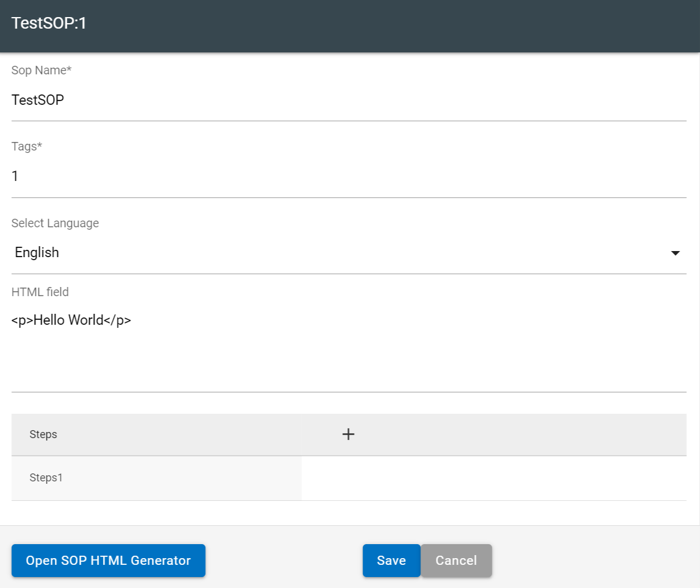Select the dropdown caret next to English
Image resolution: width=700 pixels, height=588 pixels.
coord(676,252)
